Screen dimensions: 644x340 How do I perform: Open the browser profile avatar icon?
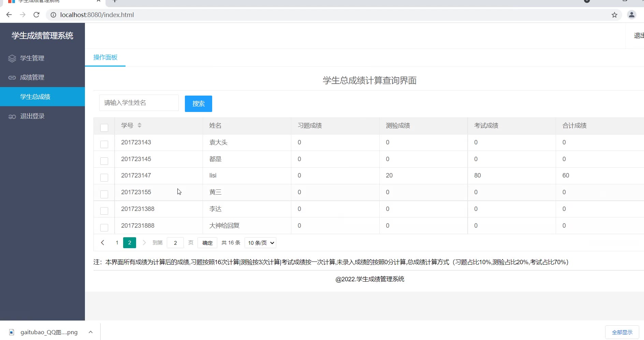[x=632, y=15]
